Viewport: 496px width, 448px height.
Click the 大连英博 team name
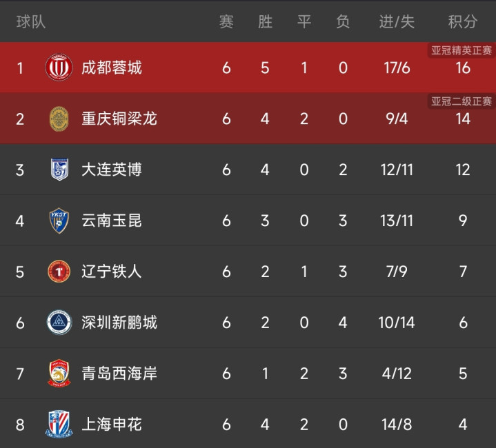tap(112, 170)
